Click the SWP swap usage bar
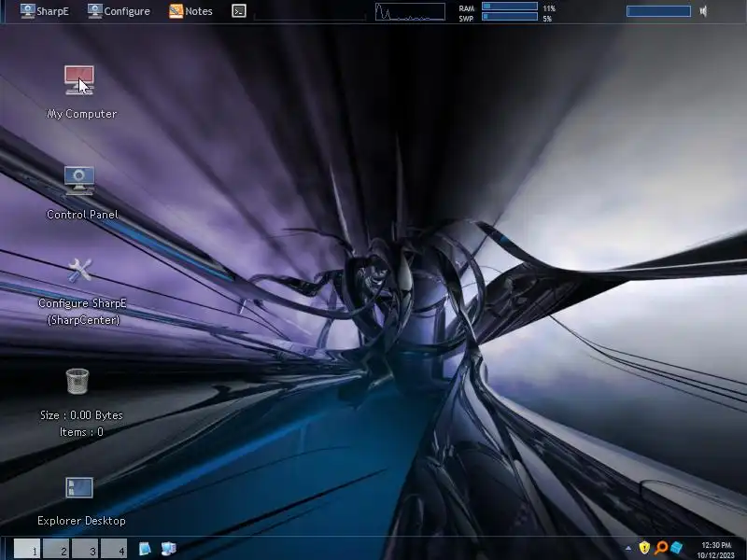Image resolution: width=747 pixels, height=560 pixels. point(510,17)
